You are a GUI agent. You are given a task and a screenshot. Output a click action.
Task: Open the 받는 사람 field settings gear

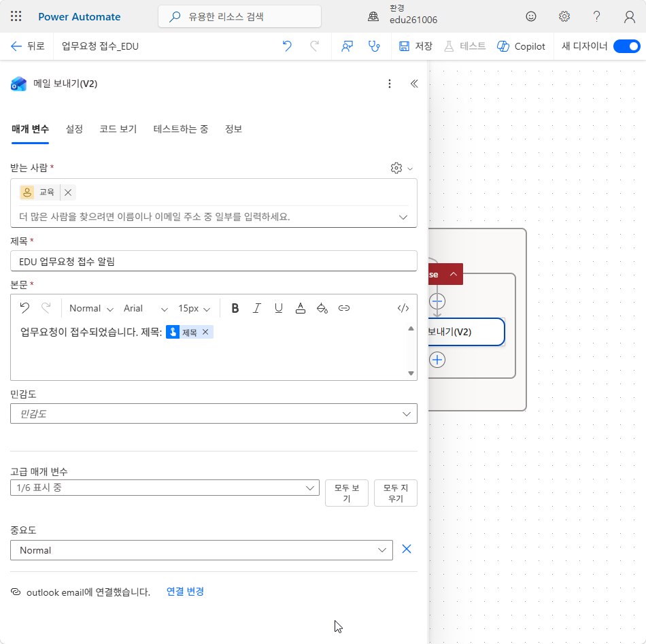point(396,168)
